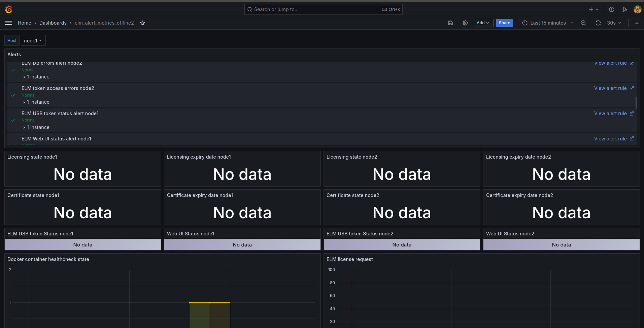Open external link icon for USB token status alert node1
Image resolution: width=644 pixels, height=328 pixels.
click(632, 113)
